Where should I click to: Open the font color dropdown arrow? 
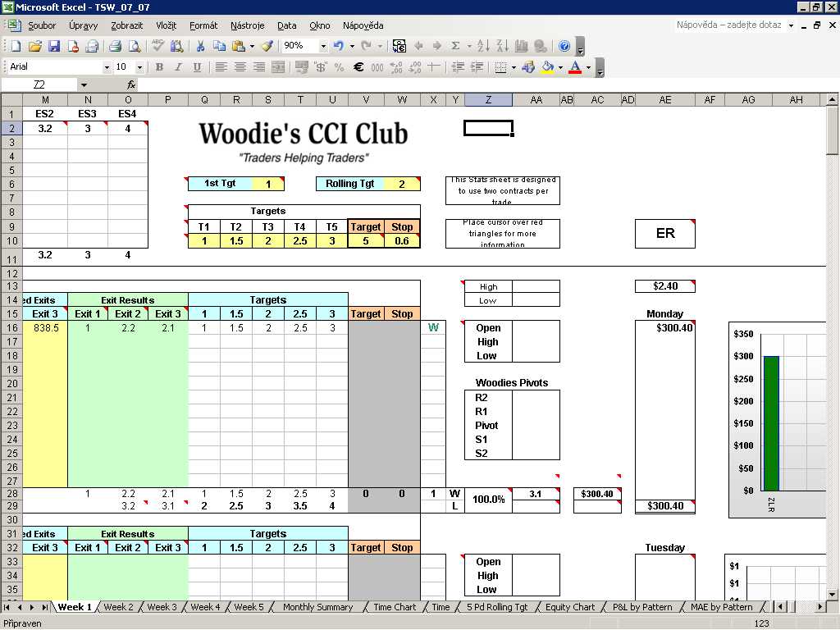588,67
